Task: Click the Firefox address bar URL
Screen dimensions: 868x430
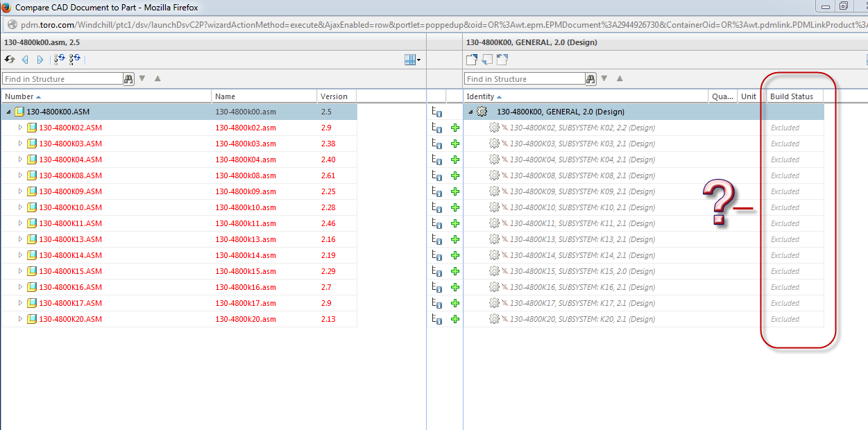Action: point(430,24)
